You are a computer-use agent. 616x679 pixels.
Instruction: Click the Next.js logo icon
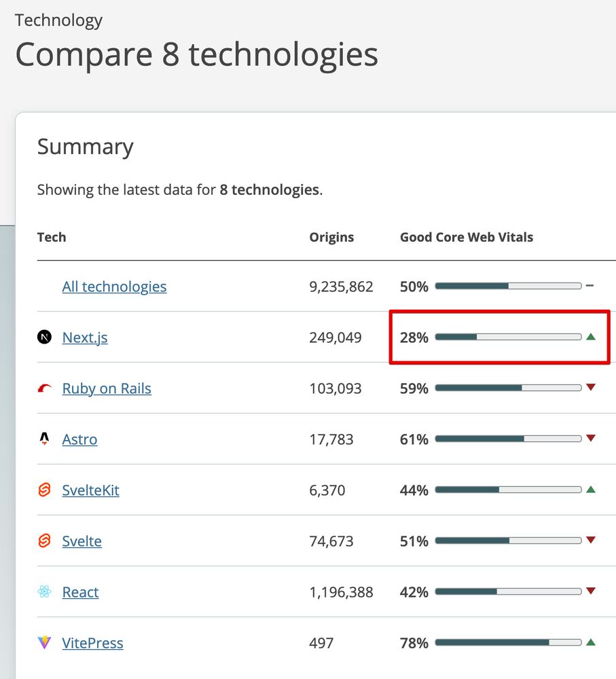(44, 337)
